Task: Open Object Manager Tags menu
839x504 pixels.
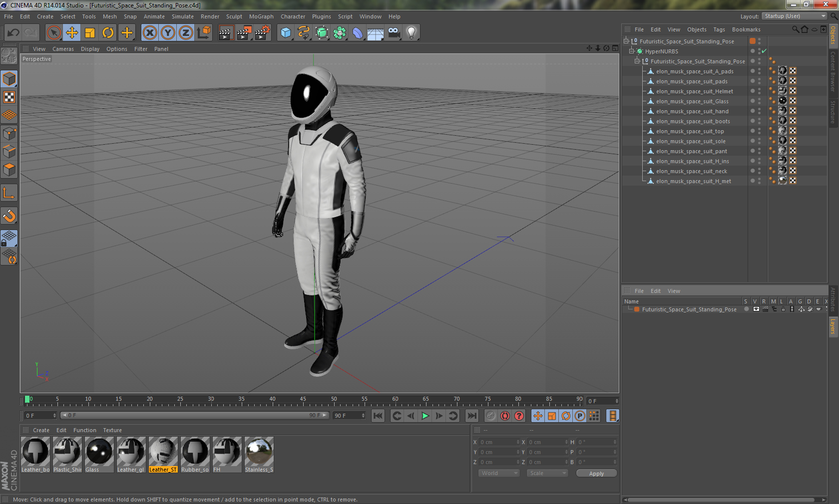Action: pos(719,29)
